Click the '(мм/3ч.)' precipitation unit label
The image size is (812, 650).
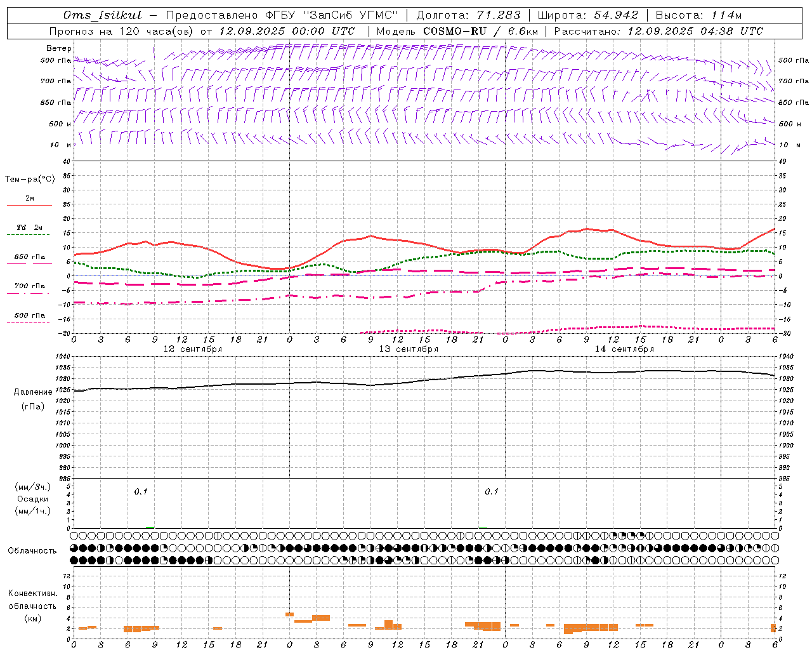(33, 487)
